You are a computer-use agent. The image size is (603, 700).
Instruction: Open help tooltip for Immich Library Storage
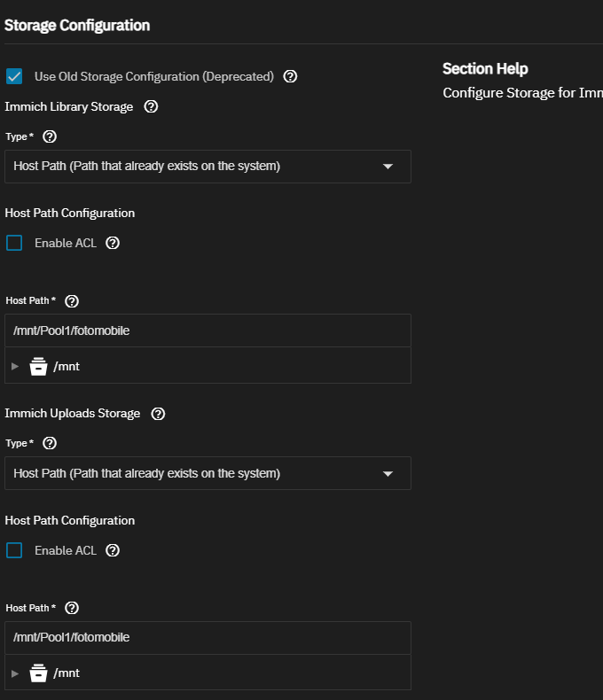pos(151,106)
